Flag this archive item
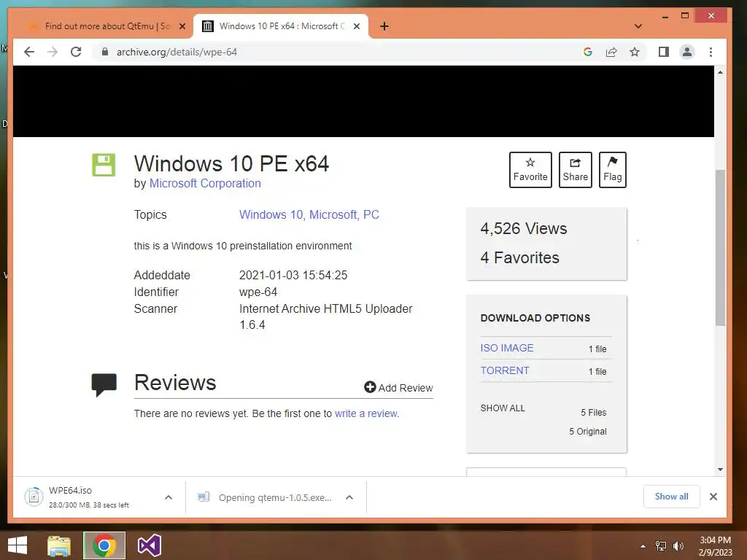Image resolution: width=747 pixels, height=560 pixels. (612, 170)
